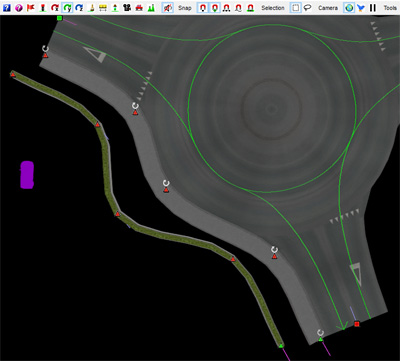Click the rotate handle nearest the green square node
Viewport: 400px width, 361px height.
45,49
